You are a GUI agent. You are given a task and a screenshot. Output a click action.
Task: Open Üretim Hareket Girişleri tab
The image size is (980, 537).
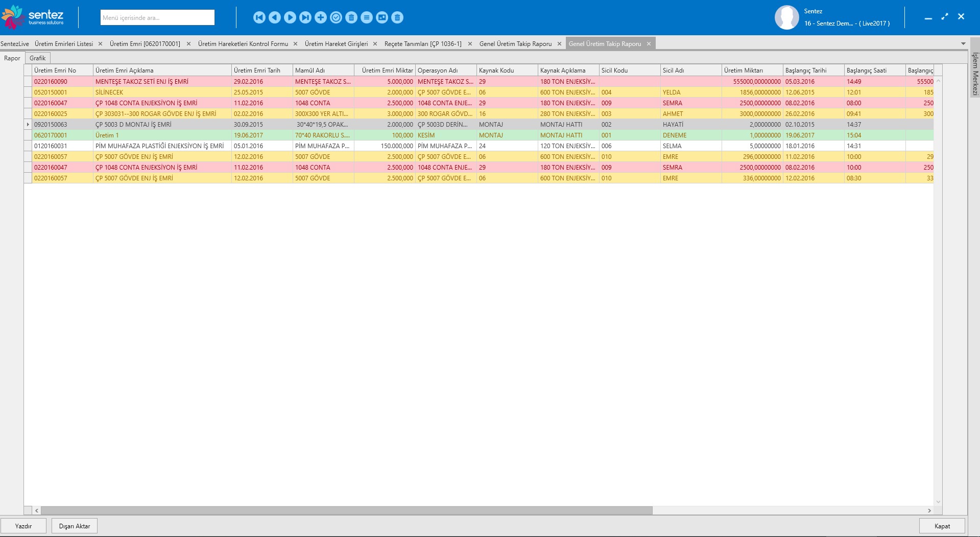336,44
